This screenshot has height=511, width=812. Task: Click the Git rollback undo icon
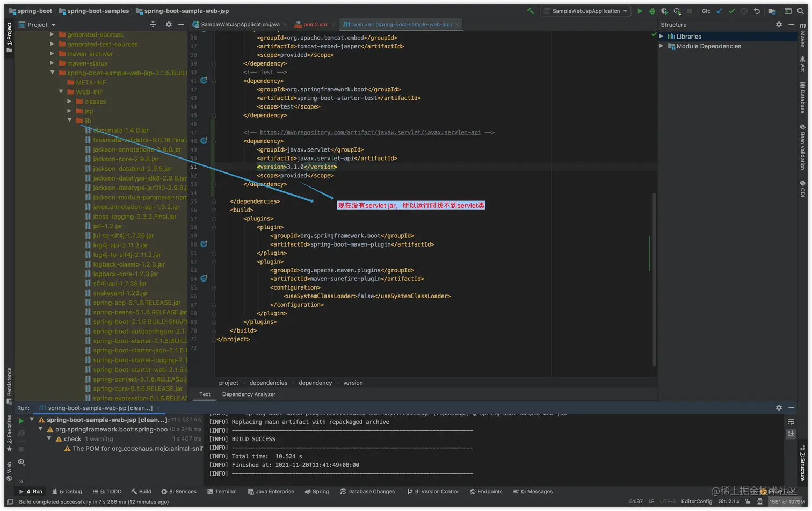coord(757,11)
